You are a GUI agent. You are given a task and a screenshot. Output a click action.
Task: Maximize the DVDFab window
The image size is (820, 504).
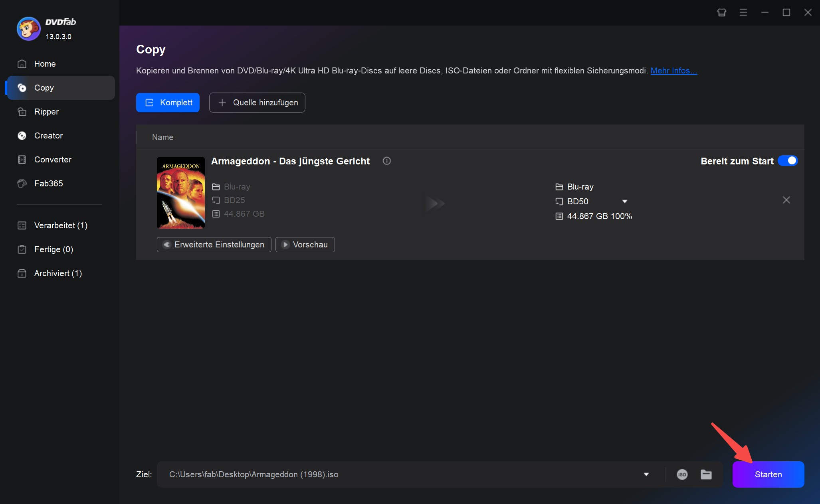[x=786, y=12]
